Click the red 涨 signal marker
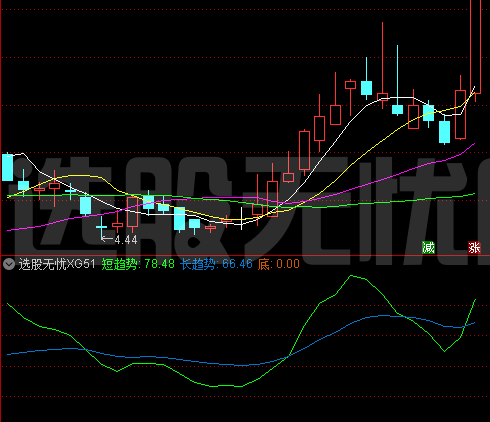Viewport: 490px width, 422px height. tap(474, 248)
